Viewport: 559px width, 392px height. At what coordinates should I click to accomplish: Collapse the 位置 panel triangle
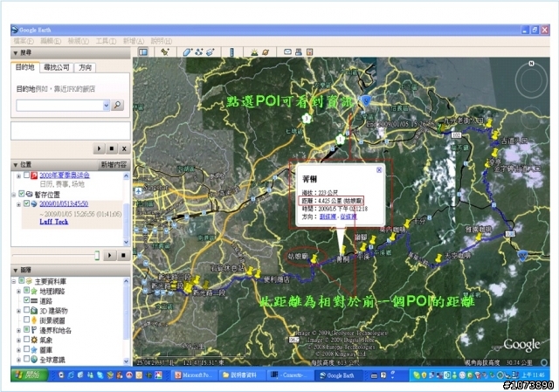(x=16, y=165)
